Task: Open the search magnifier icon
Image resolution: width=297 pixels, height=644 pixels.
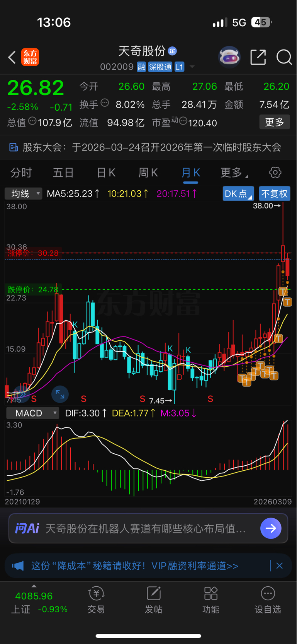Action: pos(284,57)
